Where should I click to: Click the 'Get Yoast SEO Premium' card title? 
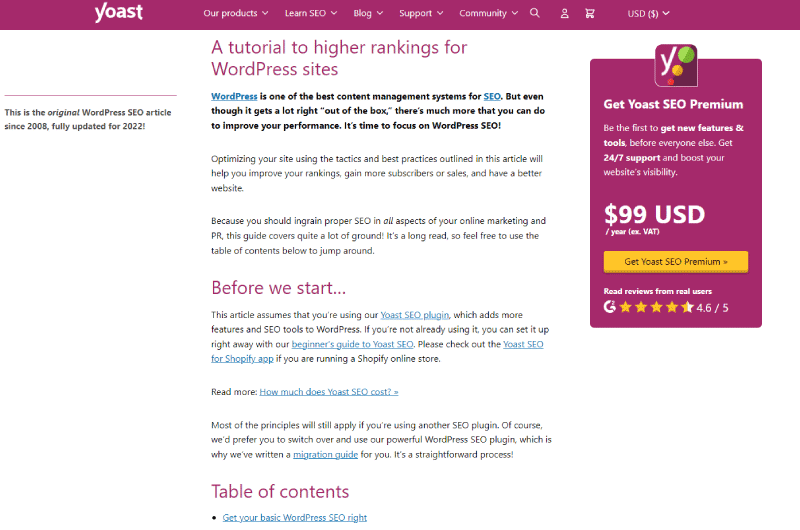pyautogui.click(x=673, y=105)
